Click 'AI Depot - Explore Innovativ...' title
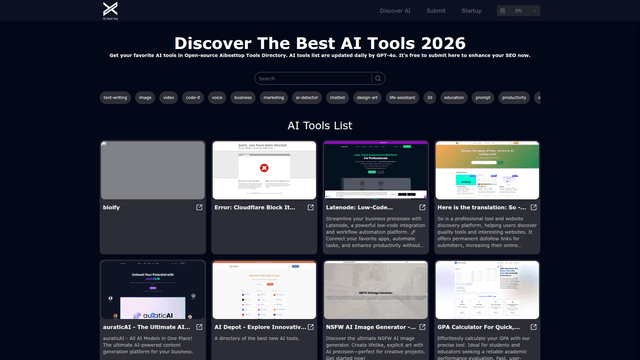The width and height of the screenshot is (640, 360). click(260, 327)
